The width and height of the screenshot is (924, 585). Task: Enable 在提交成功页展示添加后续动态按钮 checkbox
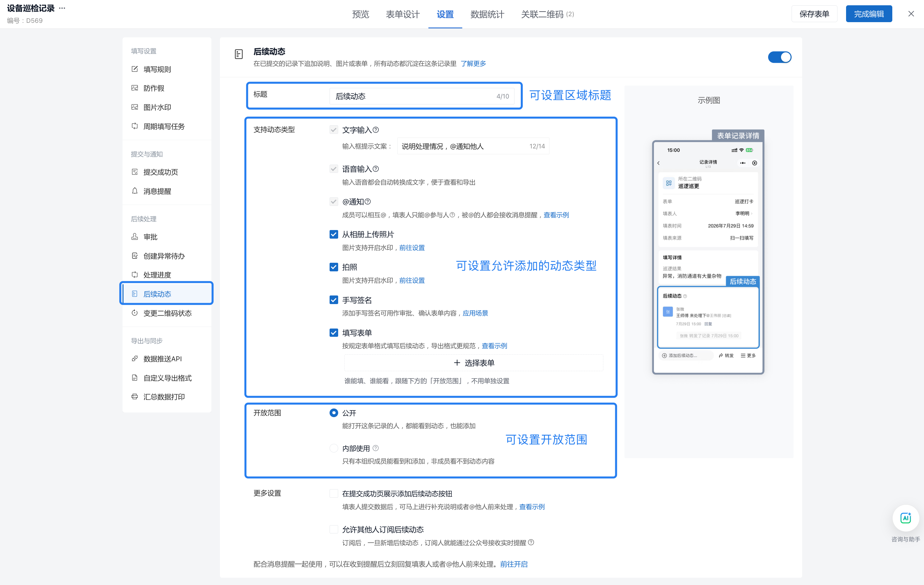coord(334,493)
